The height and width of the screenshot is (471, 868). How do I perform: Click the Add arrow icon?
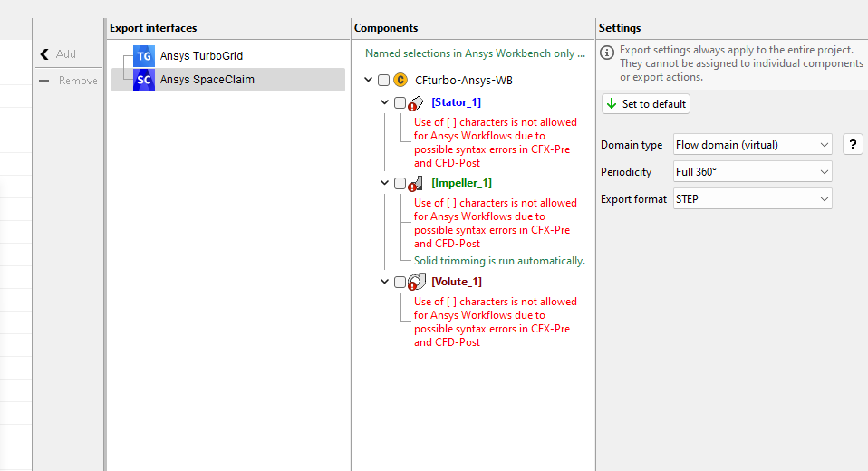tap(44, 54)
